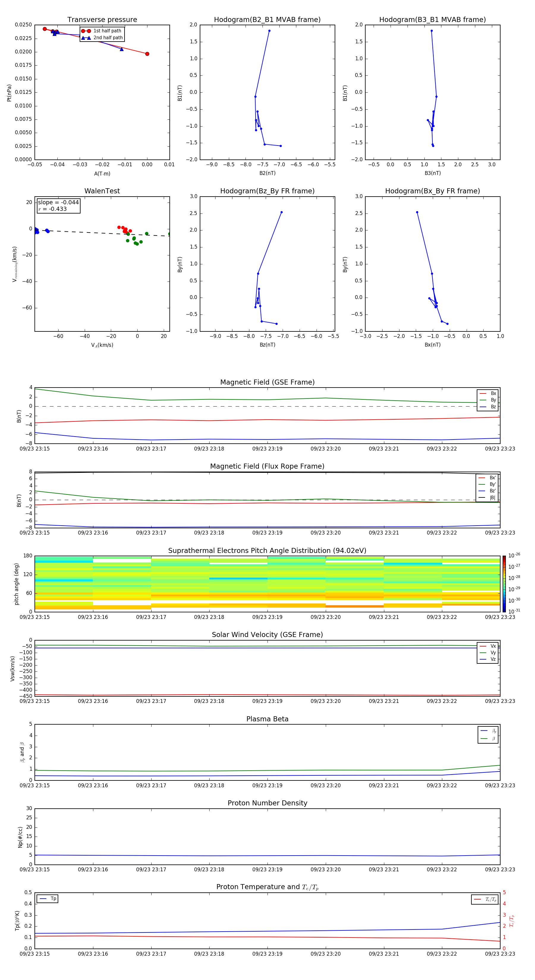The width and height of the screenshot is (535, 980).
Task: Click the Plasma Beta plot title
Action: coord(267,719)
